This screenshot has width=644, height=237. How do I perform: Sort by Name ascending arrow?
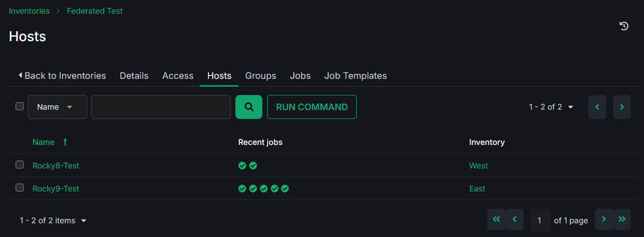(65, 142)
